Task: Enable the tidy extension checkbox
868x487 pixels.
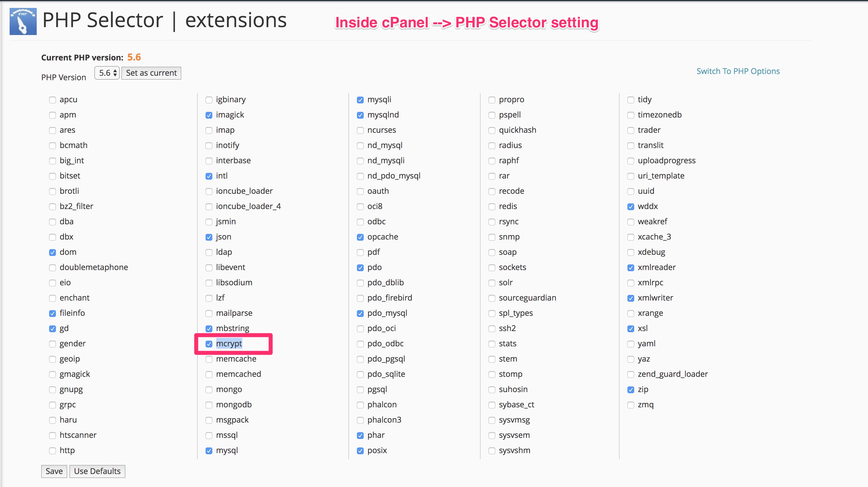Action: click(631, 100)
